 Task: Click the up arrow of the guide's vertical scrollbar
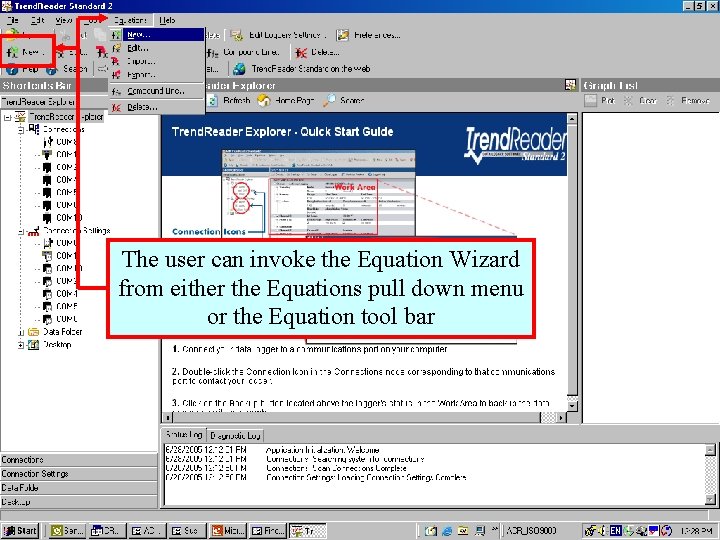(572, 119)
